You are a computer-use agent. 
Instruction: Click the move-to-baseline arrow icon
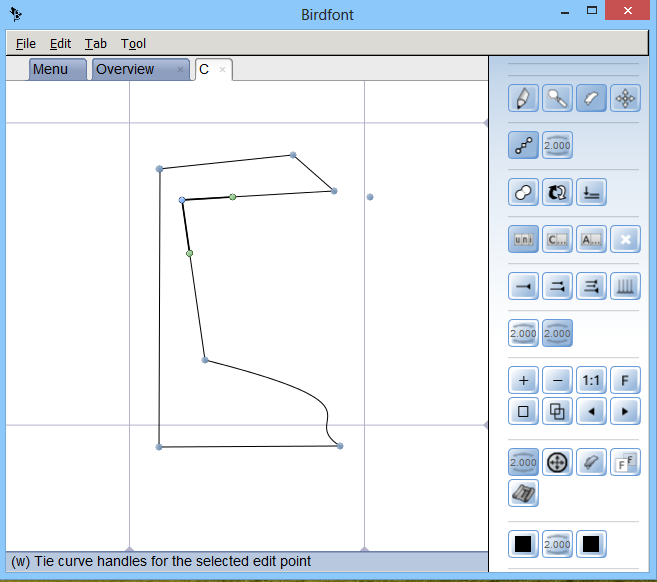coord(591,192)
